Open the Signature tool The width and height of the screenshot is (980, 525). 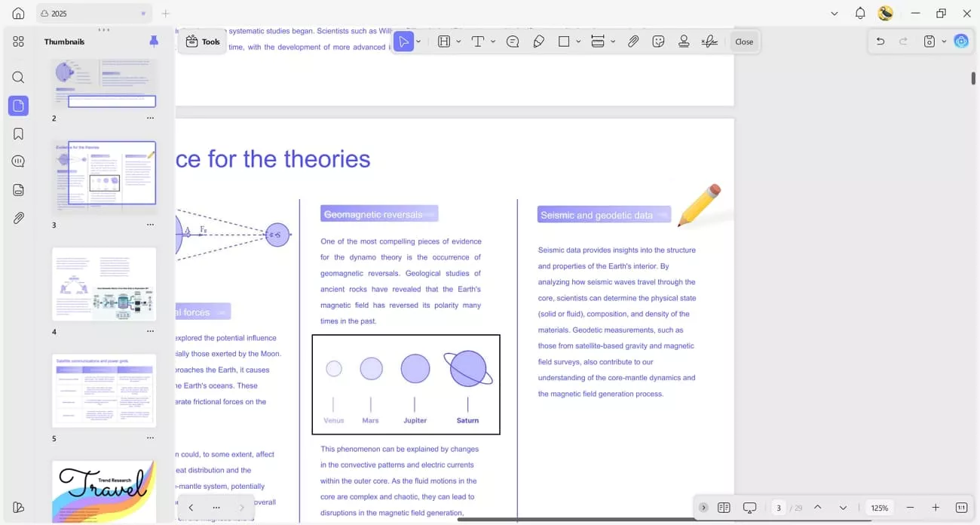coord(709,41)
